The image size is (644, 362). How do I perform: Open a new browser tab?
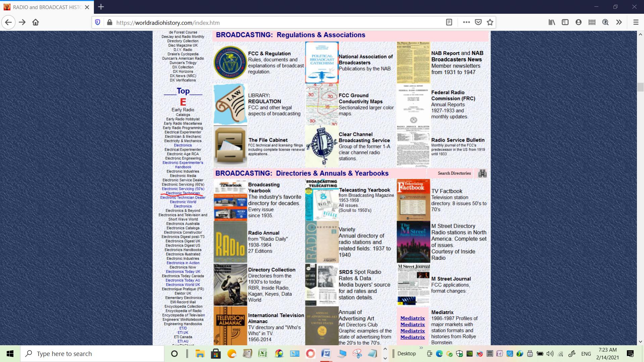101,7
